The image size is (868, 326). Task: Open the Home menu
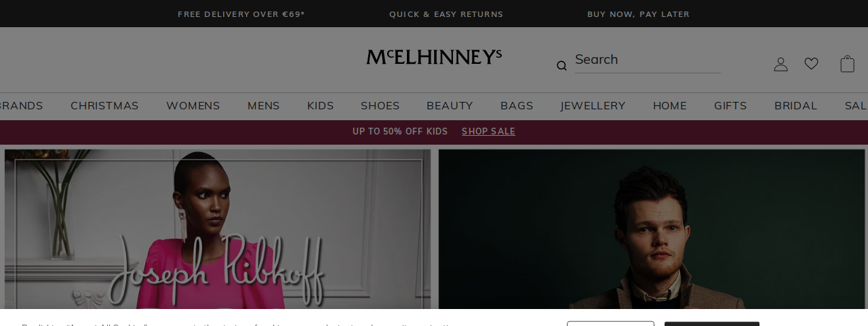tap(670, 106)
